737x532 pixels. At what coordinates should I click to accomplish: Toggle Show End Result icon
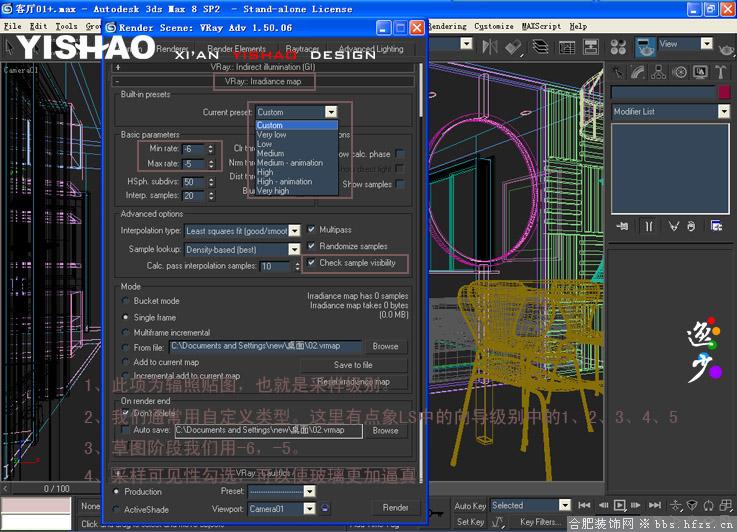[x=649, y=227]
